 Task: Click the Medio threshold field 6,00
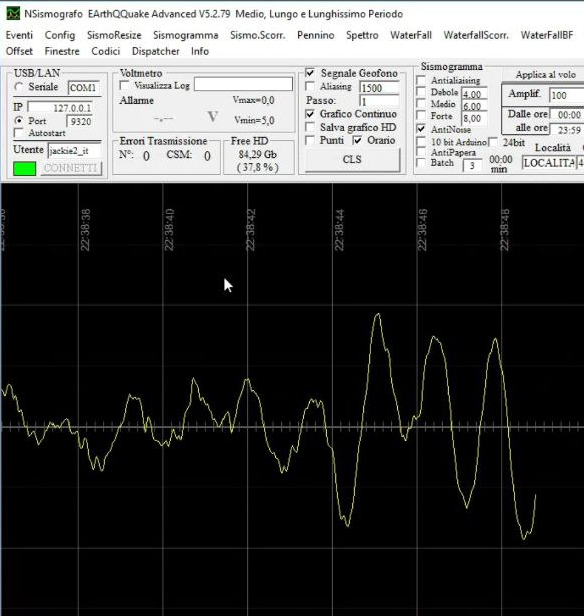click(474, 106)
